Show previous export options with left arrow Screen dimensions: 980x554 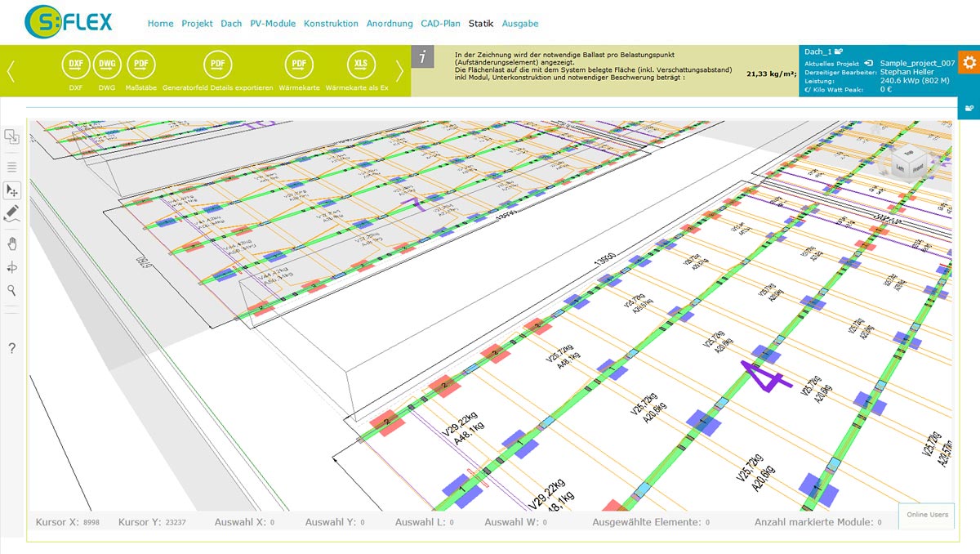pos(11,71)
